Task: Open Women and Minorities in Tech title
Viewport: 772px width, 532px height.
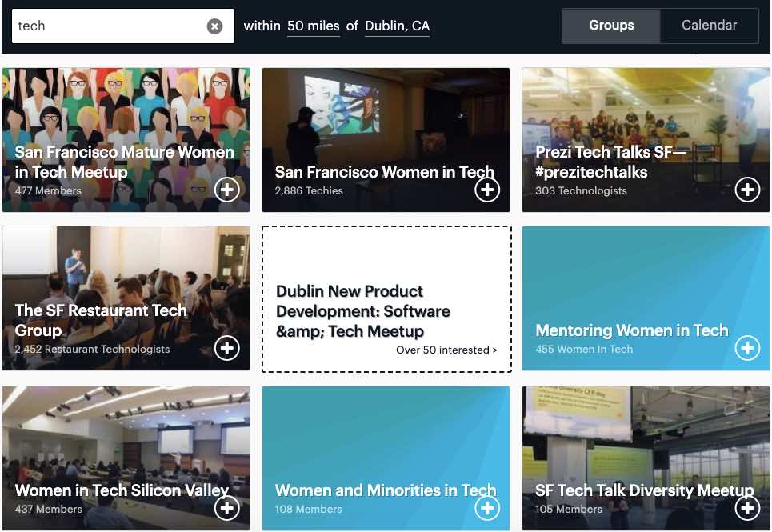Action: tap(386, 490)
